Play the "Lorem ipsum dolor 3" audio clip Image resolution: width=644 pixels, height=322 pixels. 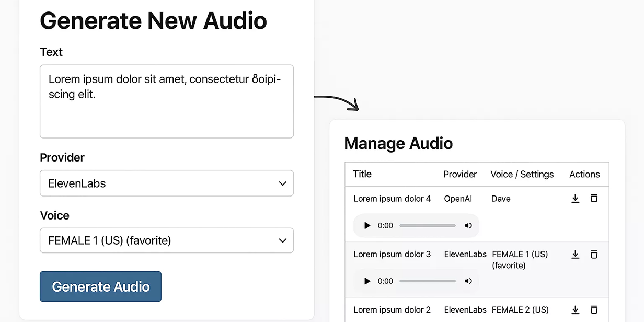click(367, 281)
